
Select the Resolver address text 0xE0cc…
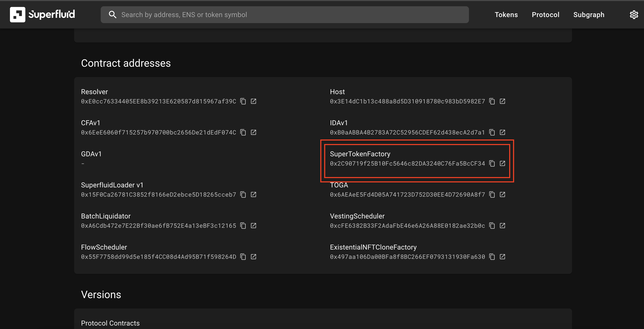(158, 101)
